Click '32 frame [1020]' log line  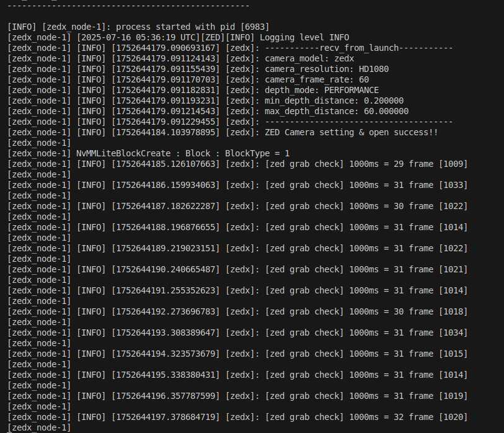[x=237, y=417]
